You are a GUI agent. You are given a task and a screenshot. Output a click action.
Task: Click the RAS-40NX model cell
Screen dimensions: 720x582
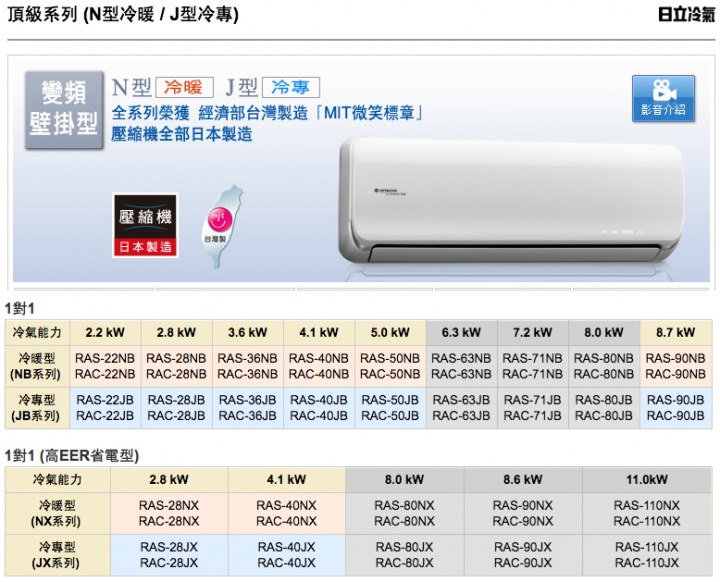pos(287,513)
